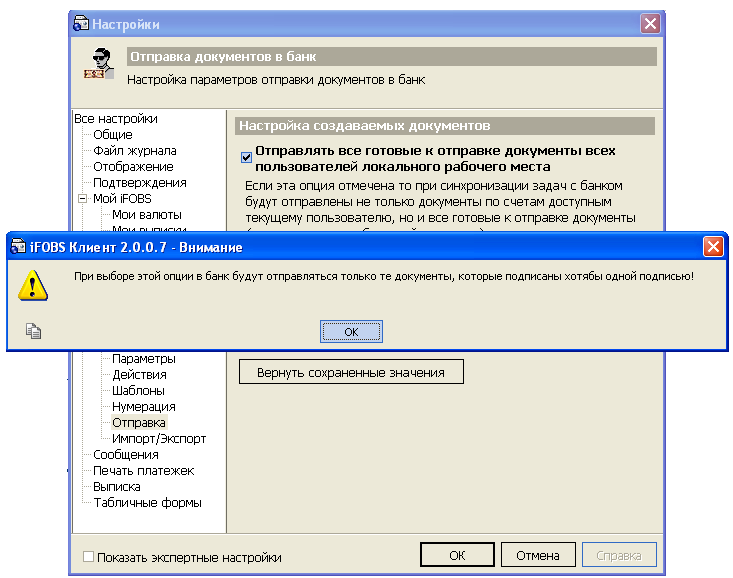The height and width of the screenshot is (578, 733).
Task: Uncheck 'Отправлять все готовые к отправке документы'
Action: point(246,158)
